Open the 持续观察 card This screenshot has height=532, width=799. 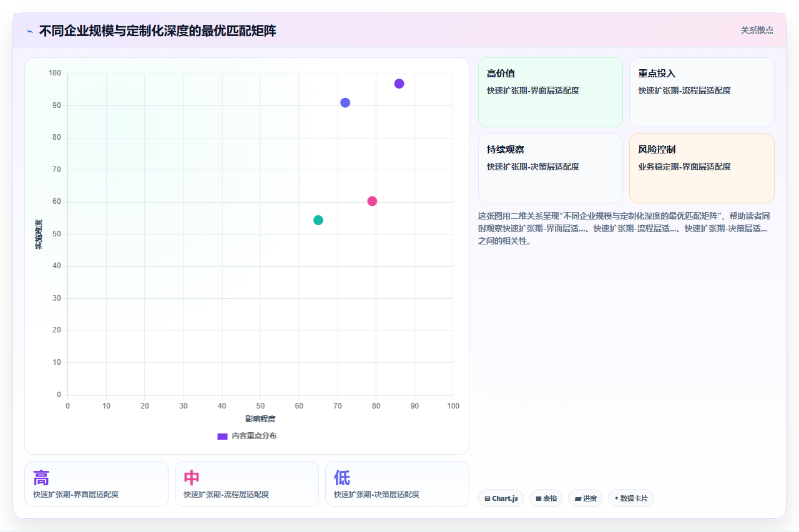tap(551, 168)
